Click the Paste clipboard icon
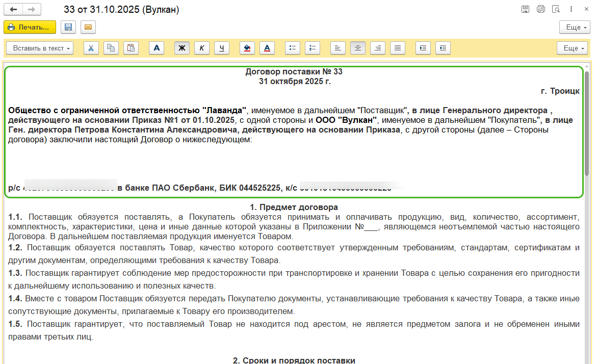Viewport: 597px width, 364px height. click(131, 48)
